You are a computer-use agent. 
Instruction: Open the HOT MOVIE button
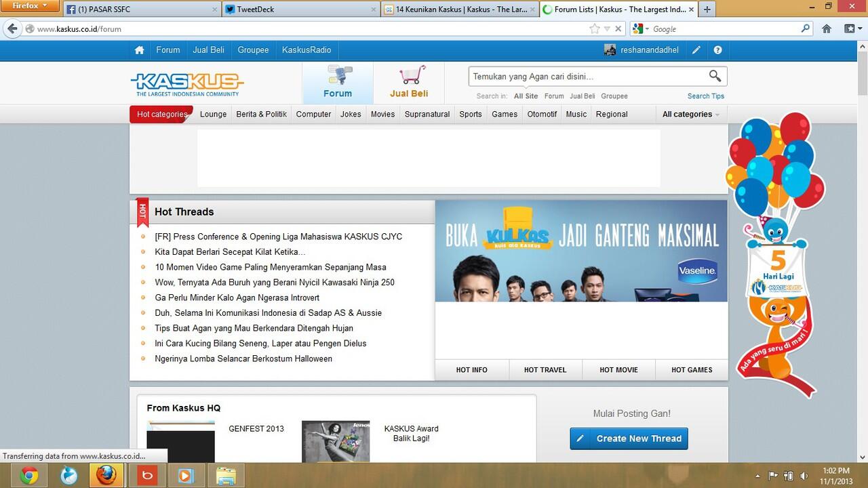tap(618, 370)
